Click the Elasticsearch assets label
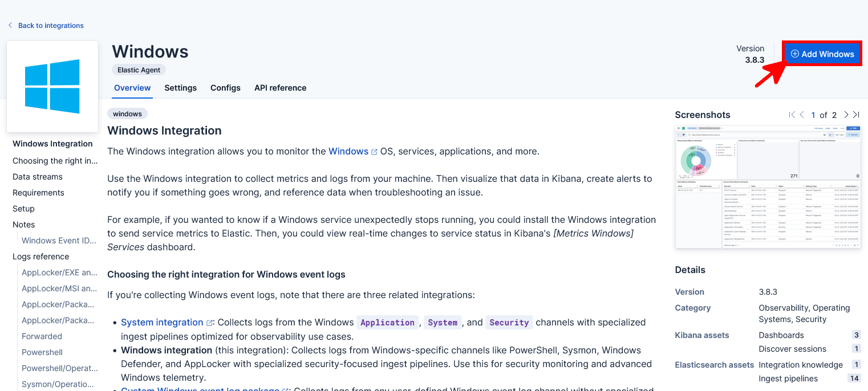The width and height of the screenshot is (868, 391). tap(715, 365)
